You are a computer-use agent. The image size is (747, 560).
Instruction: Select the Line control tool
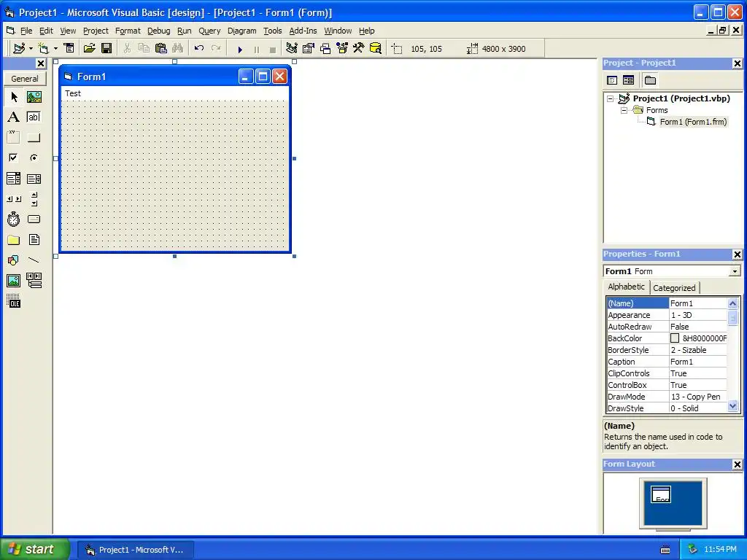(34, 260)
